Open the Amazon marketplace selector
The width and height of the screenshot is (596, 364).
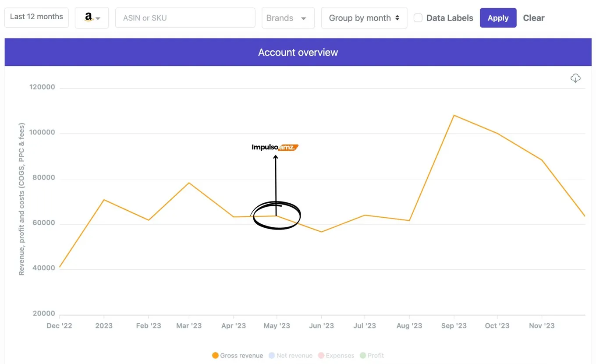click(x=92, y=18)
